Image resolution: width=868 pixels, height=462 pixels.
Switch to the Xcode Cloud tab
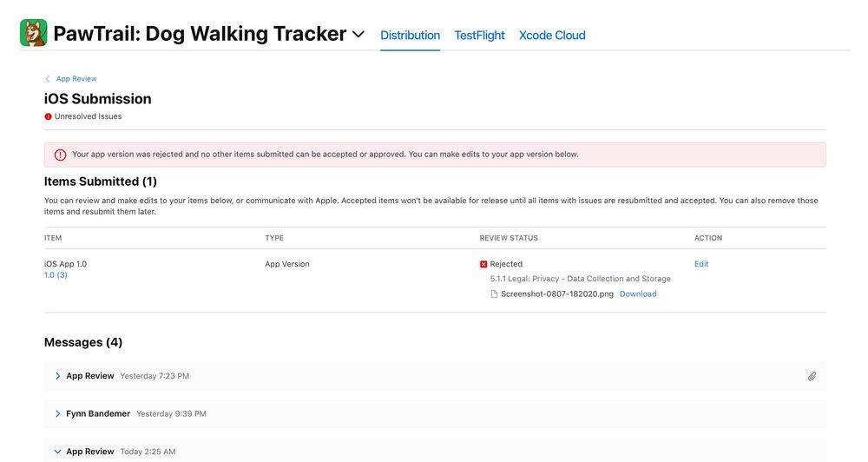pos(552,35)
